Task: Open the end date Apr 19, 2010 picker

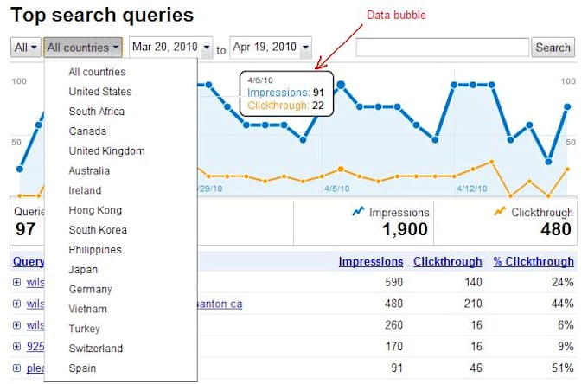Action: click(271, 48)
